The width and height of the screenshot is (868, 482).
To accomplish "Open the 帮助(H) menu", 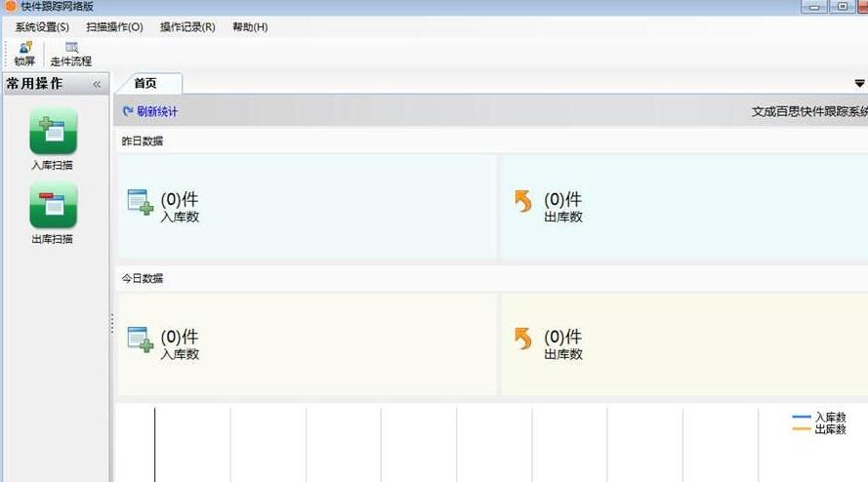I will pos(250,27).
